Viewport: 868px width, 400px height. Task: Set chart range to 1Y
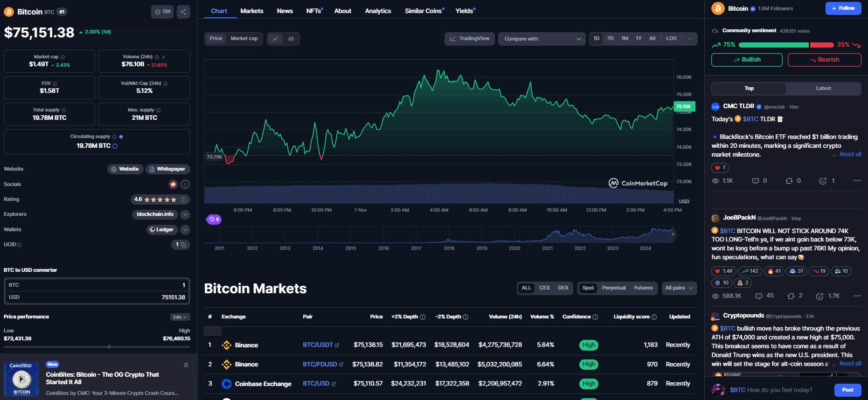coord(639,39)
